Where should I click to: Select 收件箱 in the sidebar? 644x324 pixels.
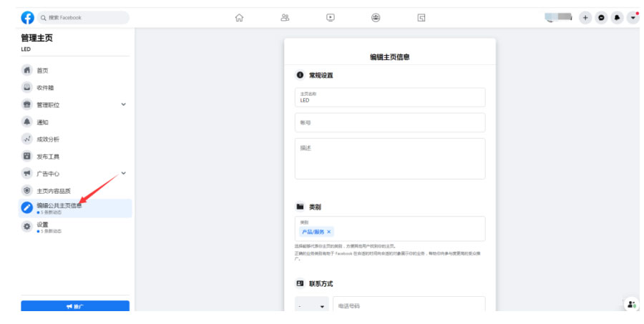tap(45, 87)
